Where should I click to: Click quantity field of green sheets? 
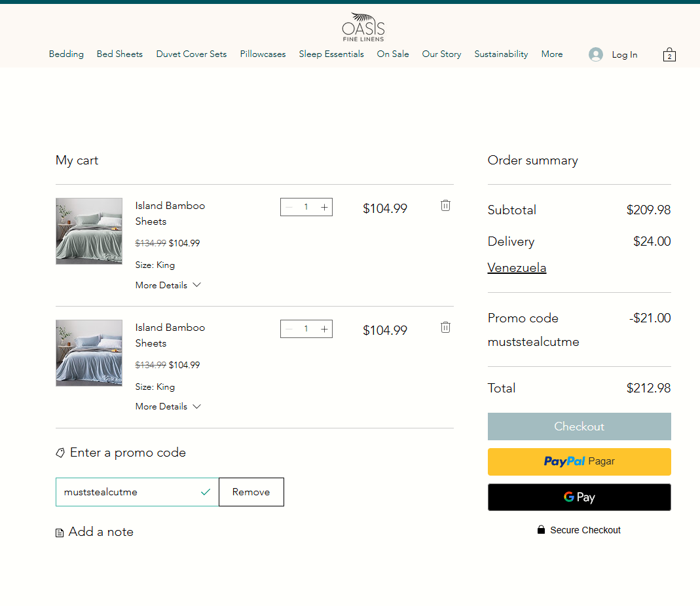pyautogui.click(x=306, y=207)
